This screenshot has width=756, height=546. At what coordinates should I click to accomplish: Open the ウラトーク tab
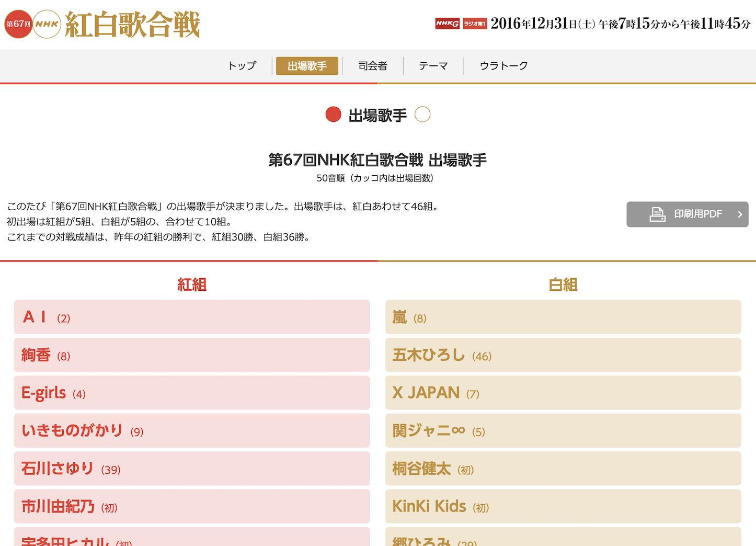[503, 66]
